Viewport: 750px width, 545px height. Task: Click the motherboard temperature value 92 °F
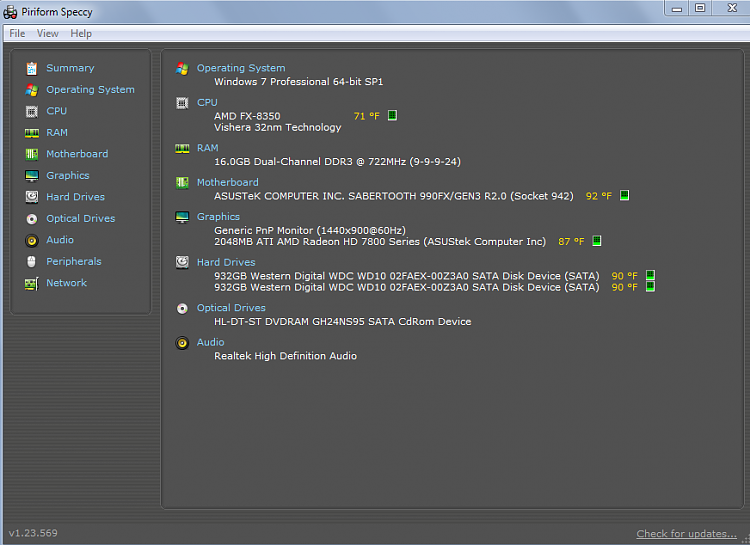coord(599,196)
